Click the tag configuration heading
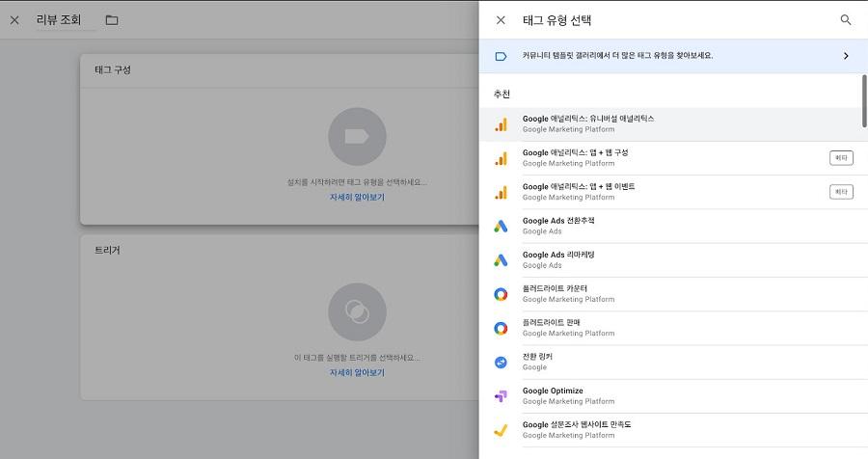The width and height of the screenshot is (868, 459). click(x=113, y=69)
